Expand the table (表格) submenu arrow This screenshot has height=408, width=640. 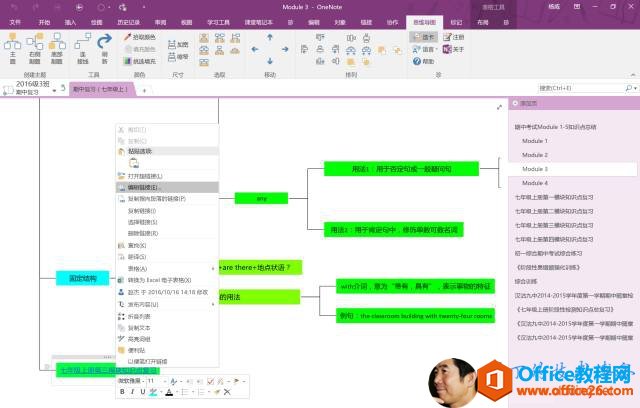click(x=213, y=268)
